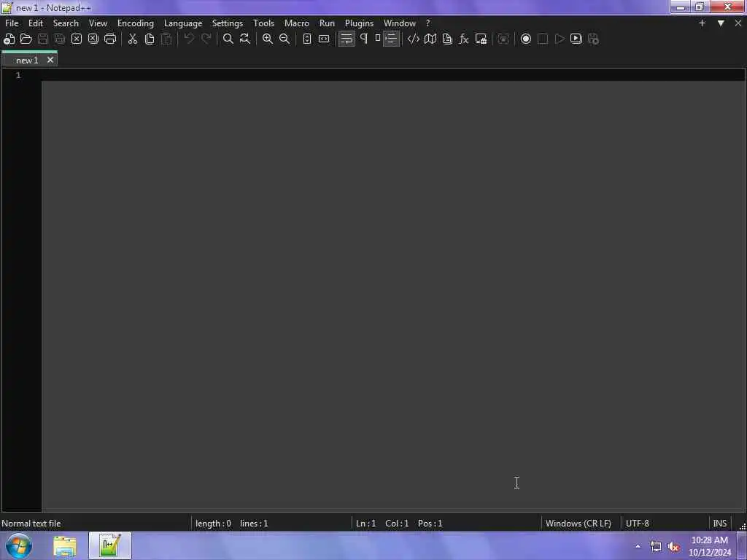Stop macro recording square button

543,39
